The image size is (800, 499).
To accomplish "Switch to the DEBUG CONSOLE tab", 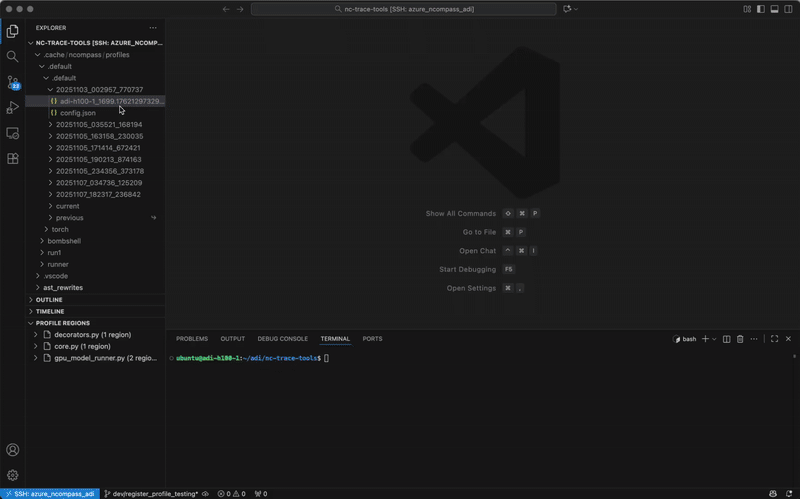I will click(283, 339).
